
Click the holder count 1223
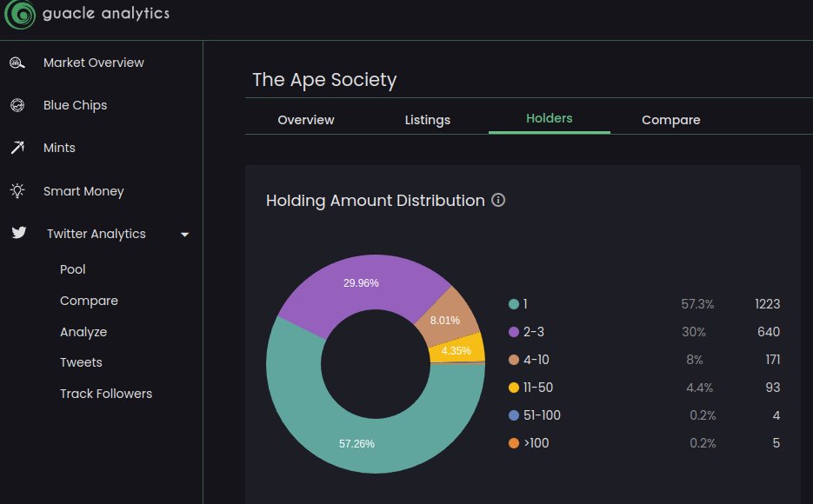[768, 304]
